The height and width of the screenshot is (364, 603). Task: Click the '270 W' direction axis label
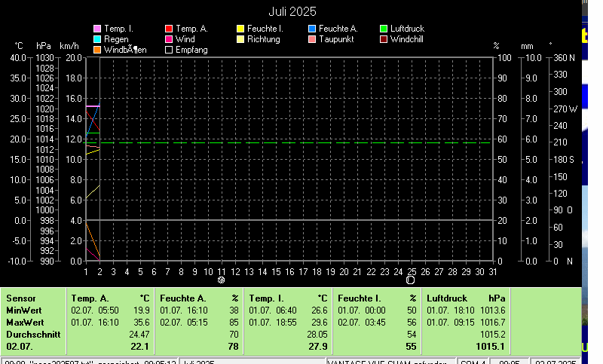(565, 109)
